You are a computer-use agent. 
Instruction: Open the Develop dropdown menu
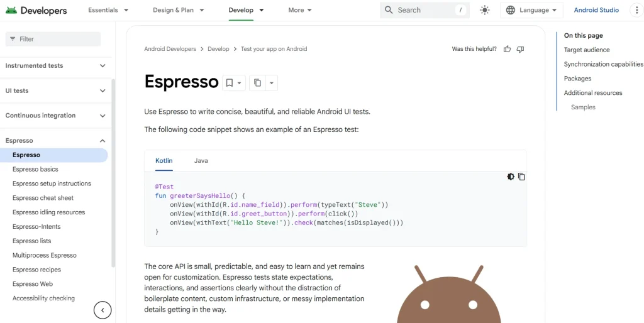coord(247,10)
